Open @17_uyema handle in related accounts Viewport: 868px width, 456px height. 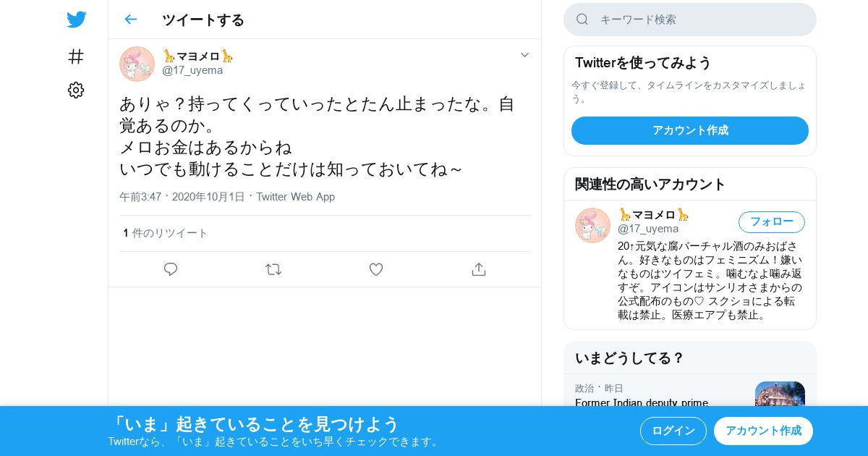pos(648,229)
